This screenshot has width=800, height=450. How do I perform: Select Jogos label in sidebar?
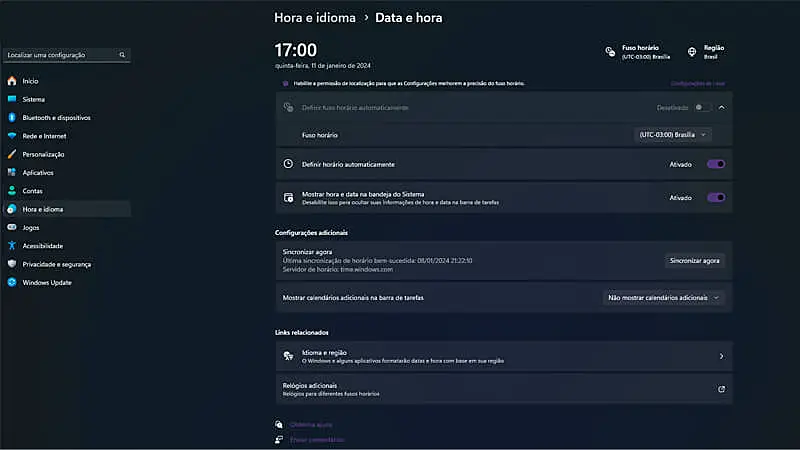pyautogui.click(x=31, y=228)
